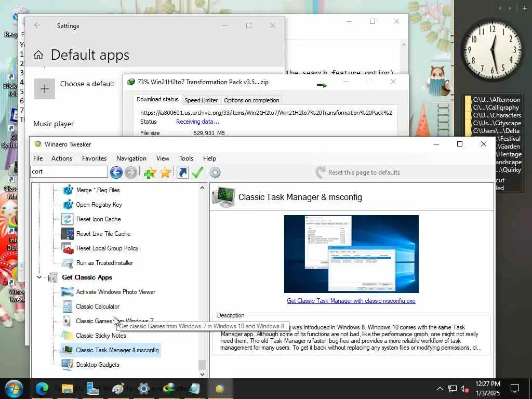Viewport: 532px width, 399px height.
Task: Select the Desktop Gadgets tree item
Action: tap(98, 365)
